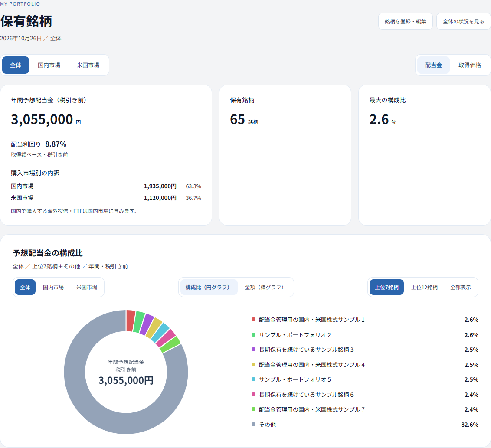Select legend row 配当金管理用の国内・米国株式サンプル 1

coord(365,320)
